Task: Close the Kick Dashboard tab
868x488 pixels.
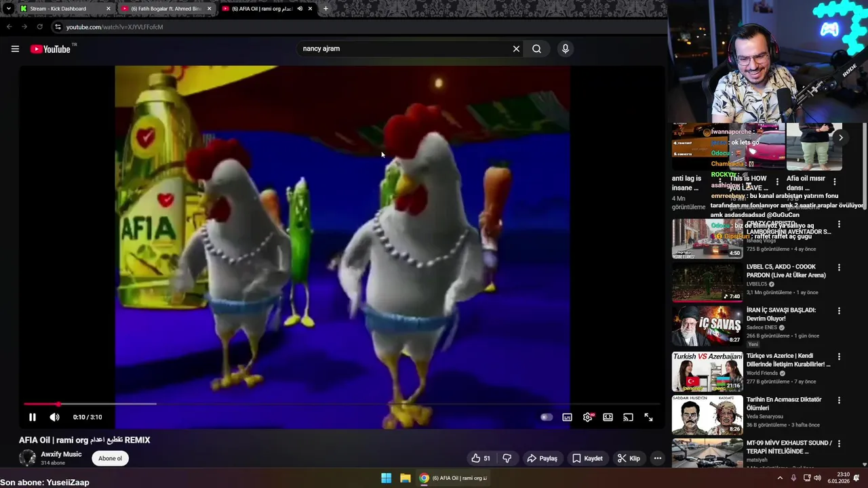Action: coord(108,9)
